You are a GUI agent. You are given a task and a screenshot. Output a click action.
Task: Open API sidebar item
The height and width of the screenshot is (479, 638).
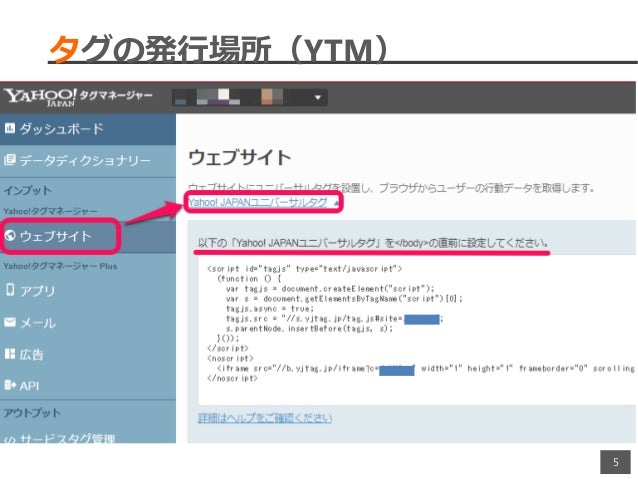point(88,385)
